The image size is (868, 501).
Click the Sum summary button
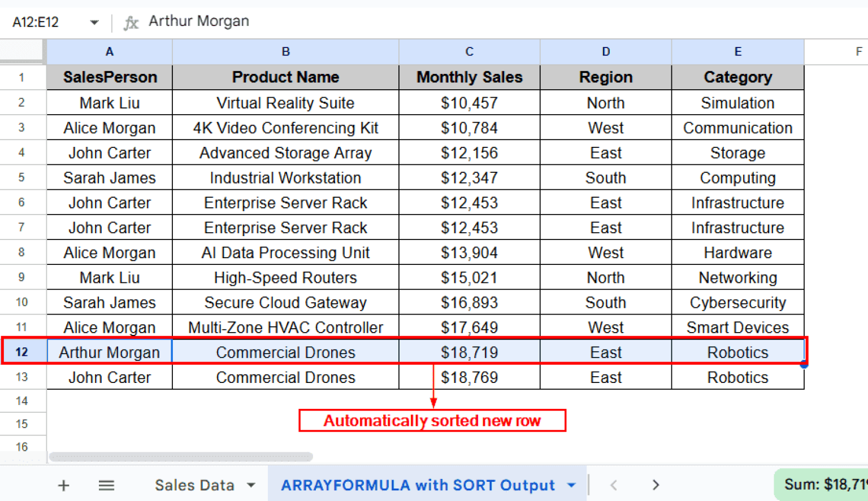tap(822, 484)
